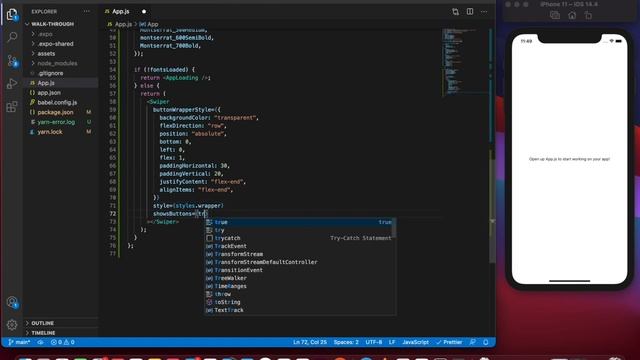Click the errors and warnings count
This screenshot has width=640, height=360.
pyautogui.click(x=62, y=342)
